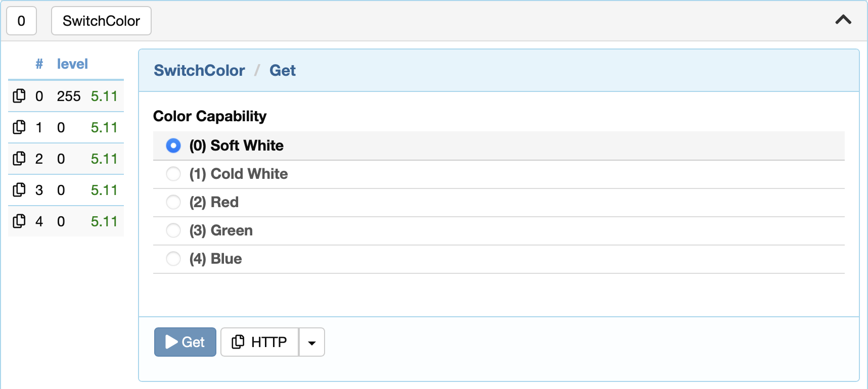Click the 5.11 timestamp in row 0
Screen dimensions: 868x389
[x=104, y=96]
